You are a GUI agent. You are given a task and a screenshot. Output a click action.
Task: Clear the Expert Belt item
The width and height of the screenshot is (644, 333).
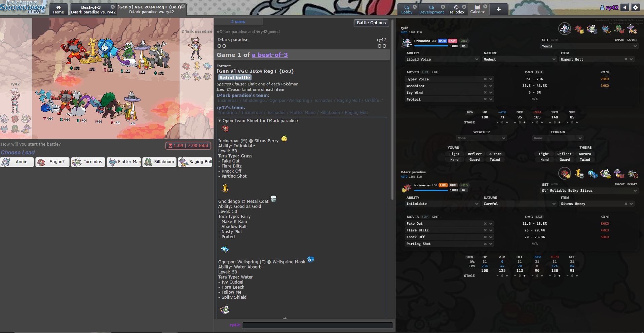tap(626, 59)
